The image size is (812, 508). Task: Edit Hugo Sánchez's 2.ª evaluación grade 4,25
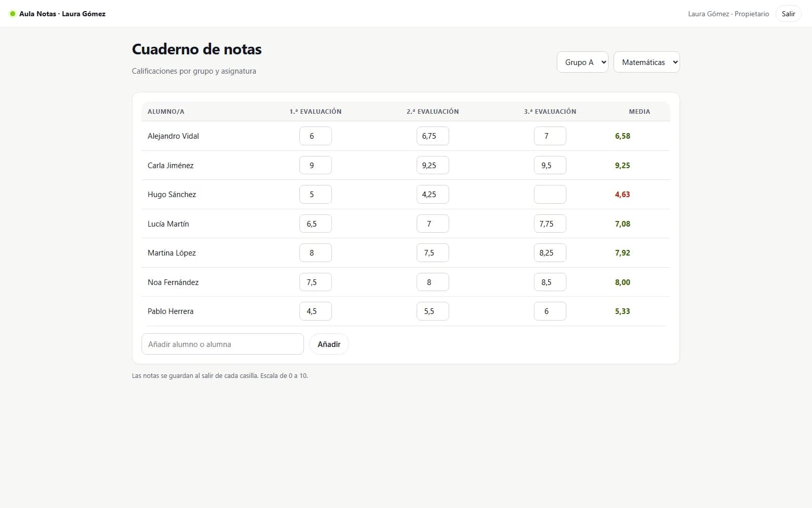(x=432, y=195)
